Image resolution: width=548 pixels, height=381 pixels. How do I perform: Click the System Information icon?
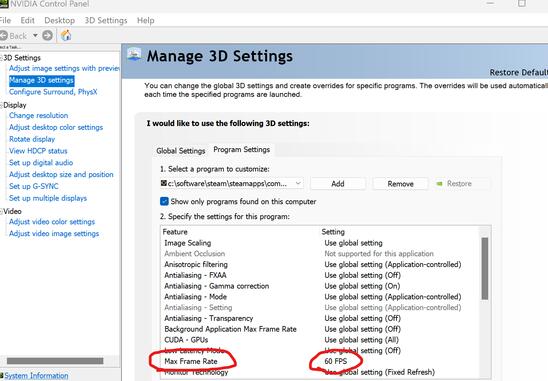click(x=2, y=376)
